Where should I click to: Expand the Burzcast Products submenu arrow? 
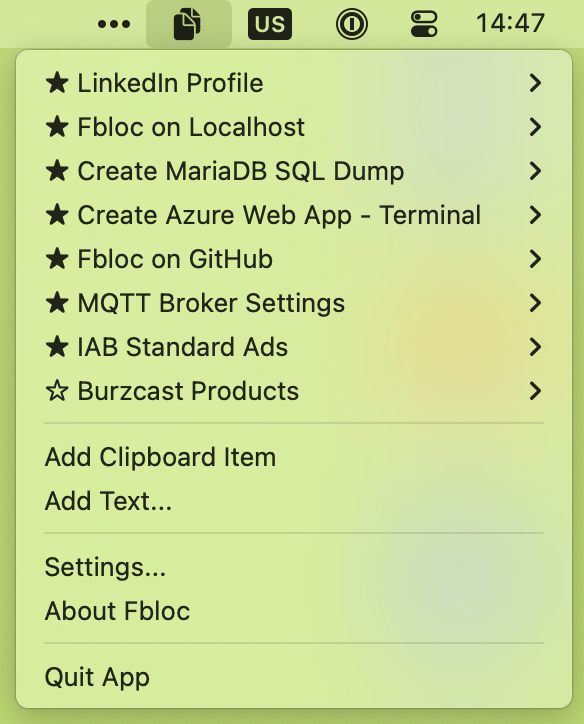[x=535, y=391]
